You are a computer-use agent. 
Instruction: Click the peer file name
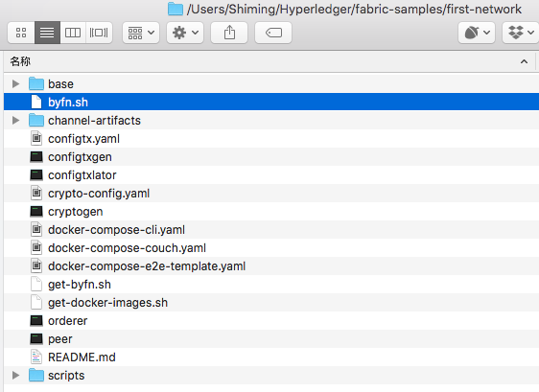point(60,339)
